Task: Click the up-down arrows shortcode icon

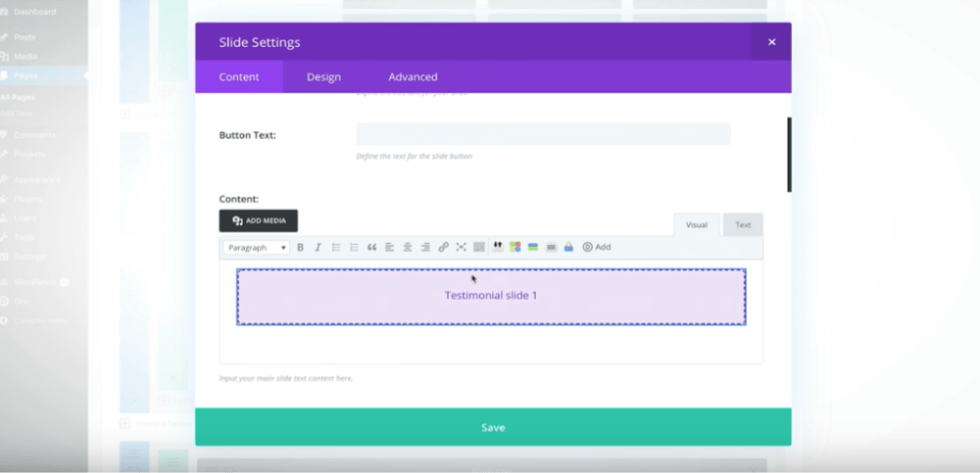Action: [498, 247]
